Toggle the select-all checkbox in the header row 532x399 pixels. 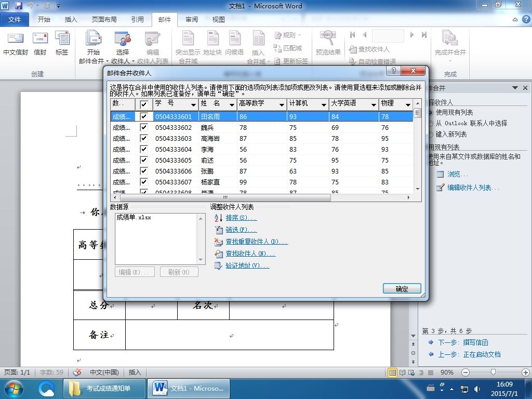tap(144, 104)
